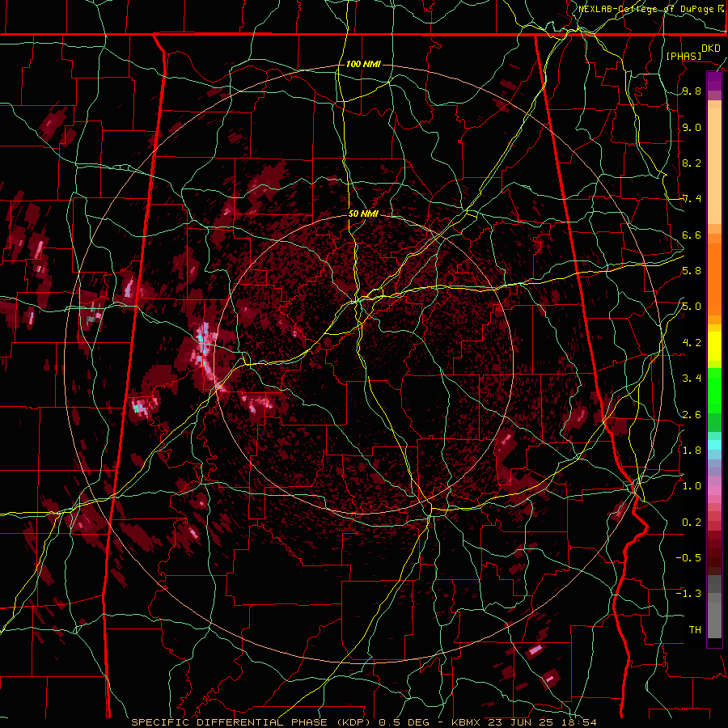Click the DKD label above the color scale

(x=711, y=49)
